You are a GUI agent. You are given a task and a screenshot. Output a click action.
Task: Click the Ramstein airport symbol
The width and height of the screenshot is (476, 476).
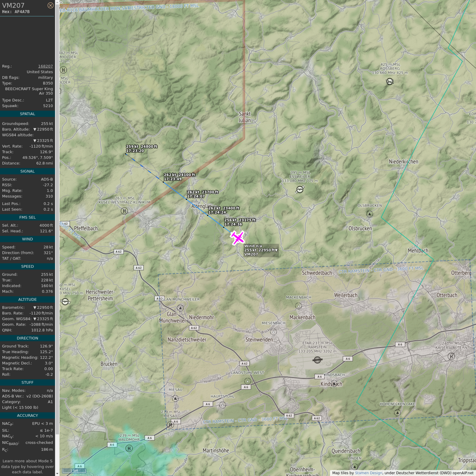pyautogui.click(x=317, y=360)
